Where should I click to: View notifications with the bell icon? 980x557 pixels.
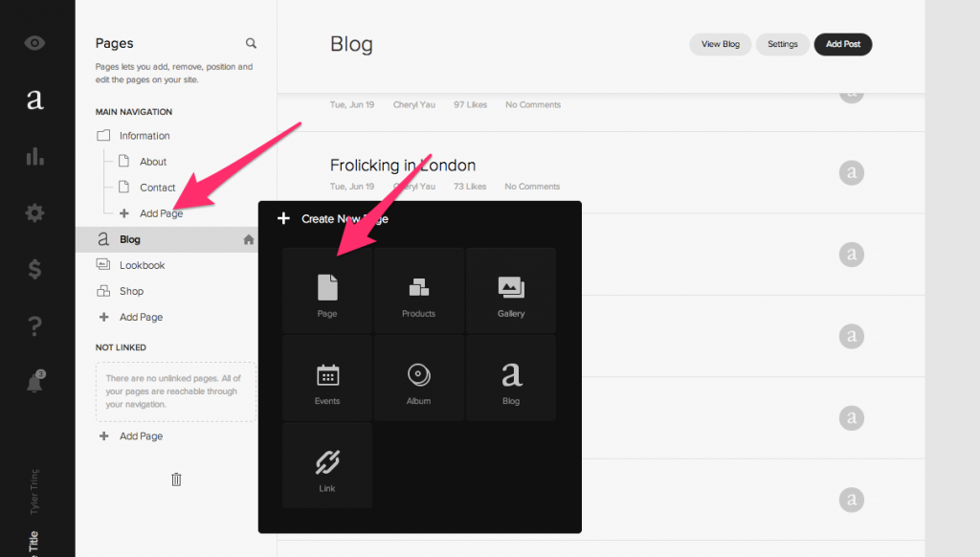34,382
